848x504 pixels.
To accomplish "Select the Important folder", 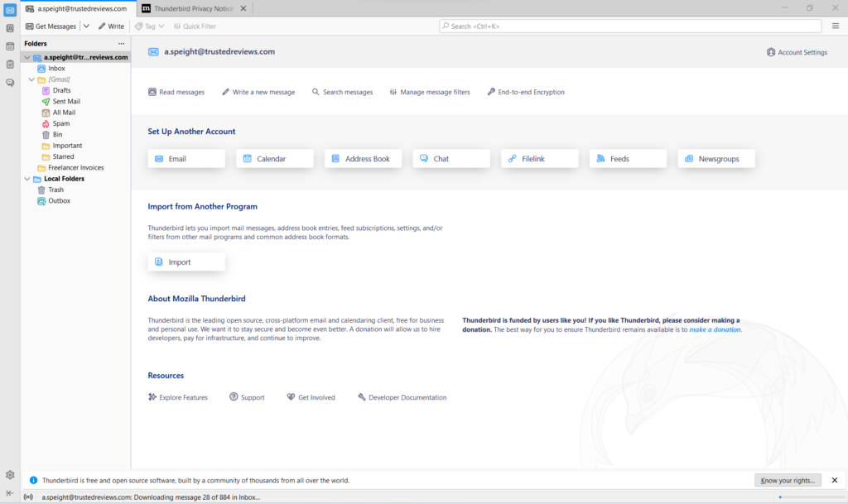I will 68,146.
